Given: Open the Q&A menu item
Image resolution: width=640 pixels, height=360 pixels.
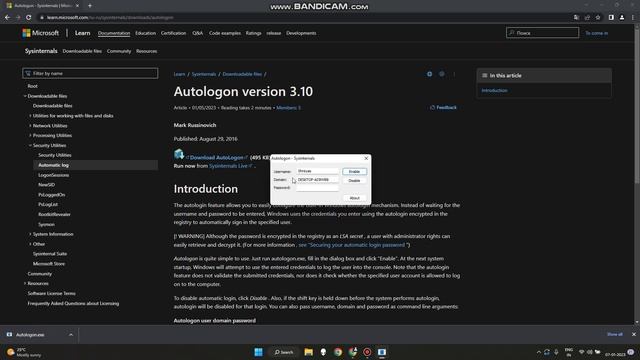Looking at the screenshot, I should coord(198,33).
